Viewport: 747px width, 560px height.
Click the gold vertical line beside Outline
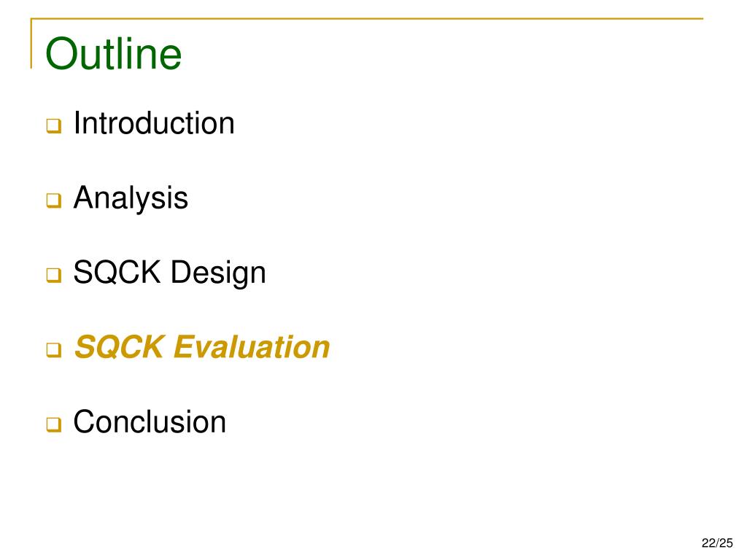click(31, 44)
